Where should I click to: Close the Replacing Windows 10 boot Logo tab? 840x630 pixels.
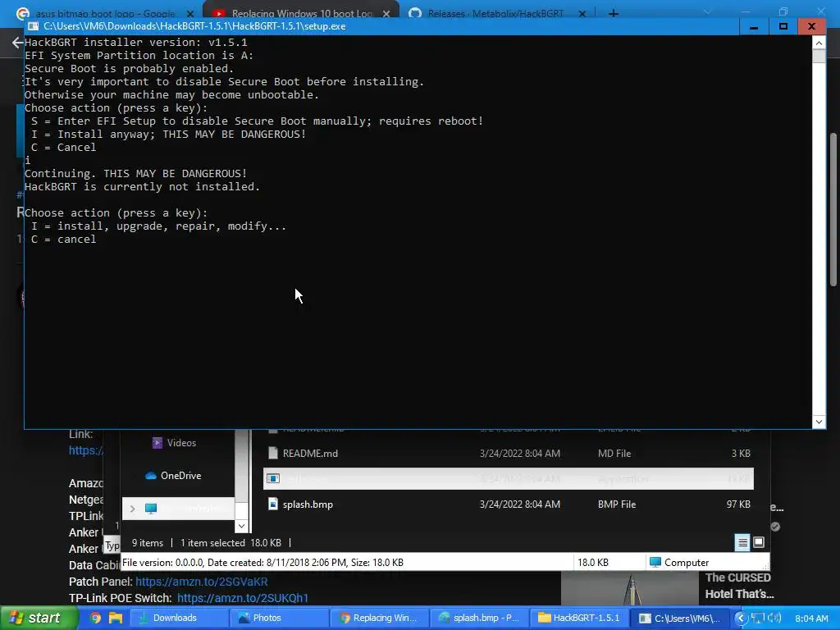pos(386,13)
